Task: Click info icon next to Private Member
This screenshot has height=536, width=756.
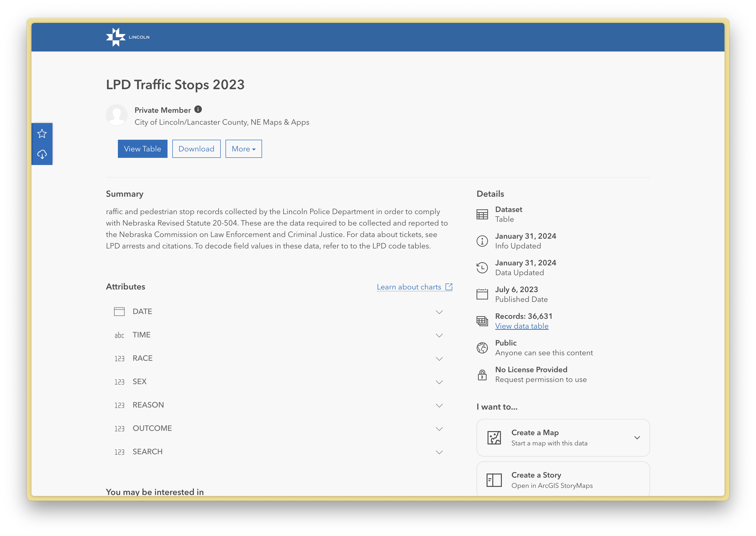Action: click(x=198, y=109)
